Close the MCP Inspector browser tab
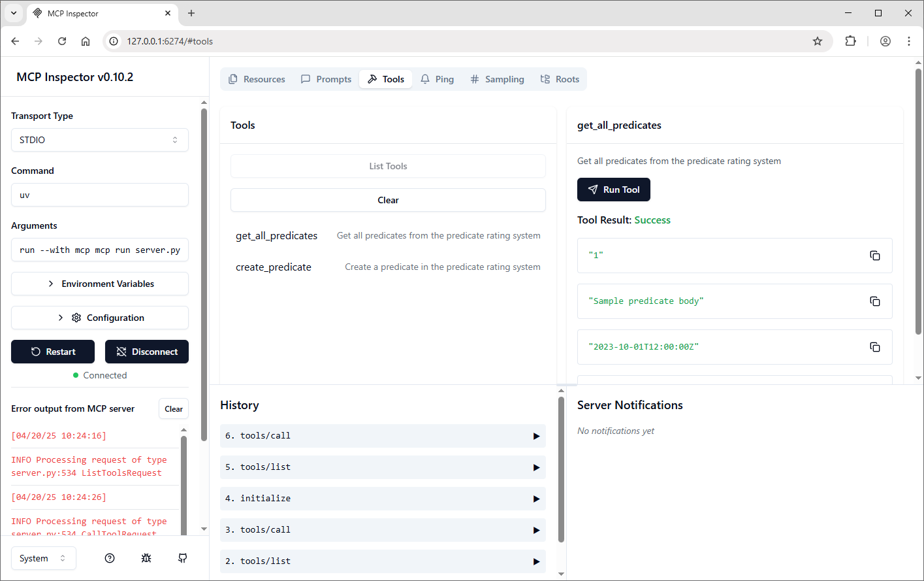The image size is (924, 581). click(168, 13)
